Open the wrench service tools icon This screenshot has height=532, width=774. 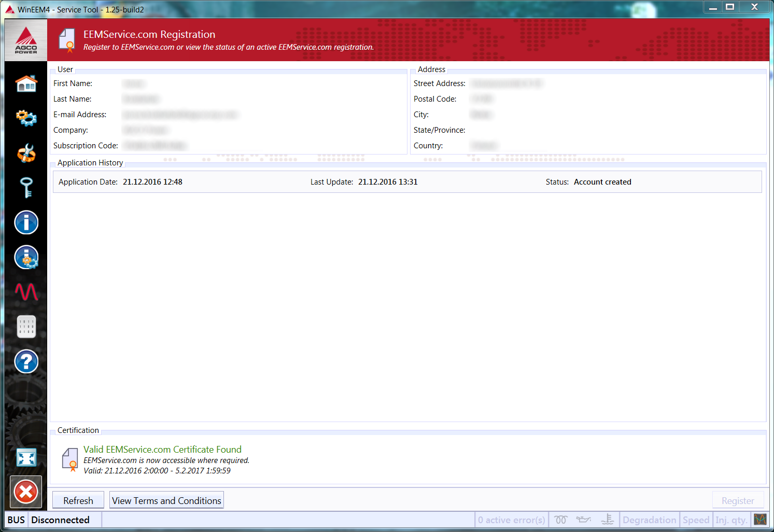coord(26,153)
